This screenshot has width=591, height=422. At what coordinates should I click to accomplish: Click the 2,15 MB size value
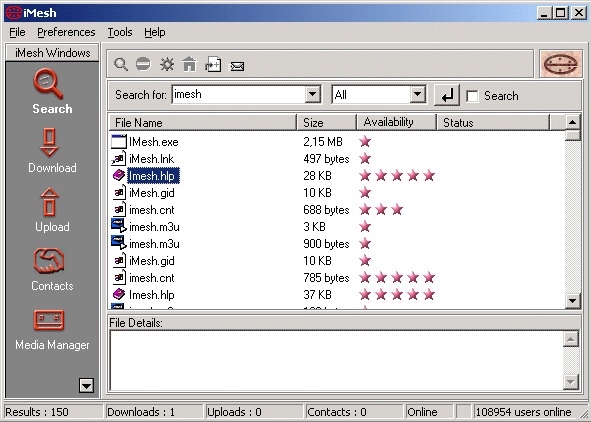(x=323, y=142)
